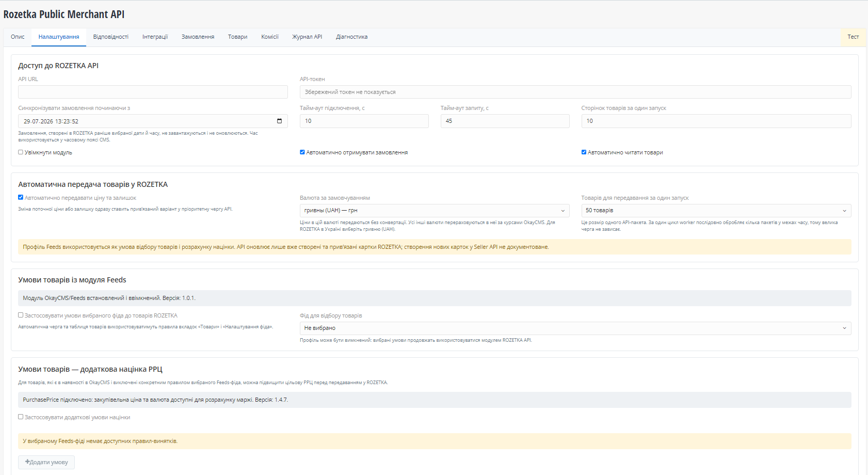Screen dimensions: 868x475
Task: Toggle Автоматично читати товари checkbox
Action: coord(584,152)
